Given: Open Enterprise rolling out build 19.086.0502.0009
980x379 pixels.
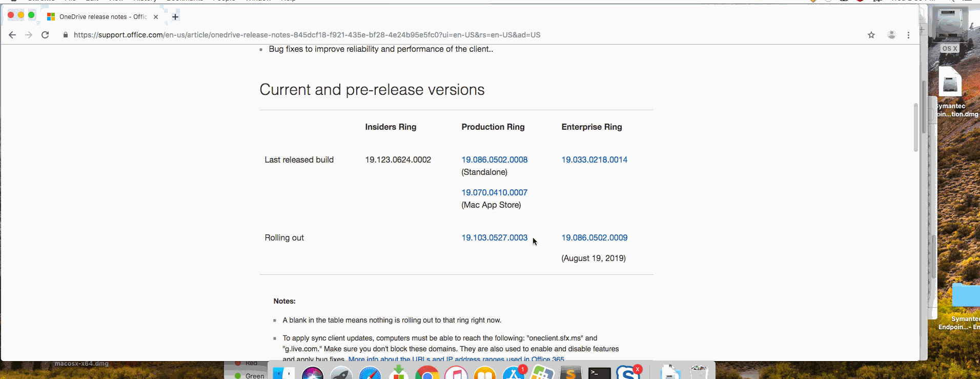Looking at the screenshot, I should [x=594, y=237].
